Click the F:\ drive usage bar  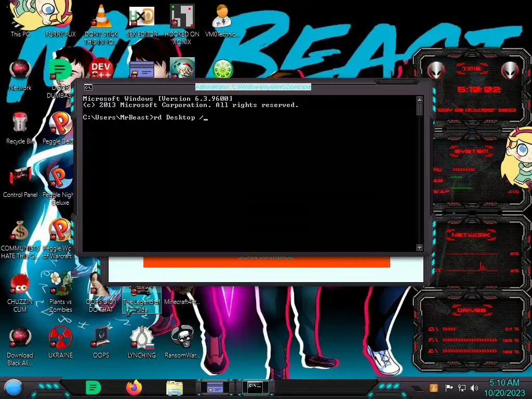(470, 340)
